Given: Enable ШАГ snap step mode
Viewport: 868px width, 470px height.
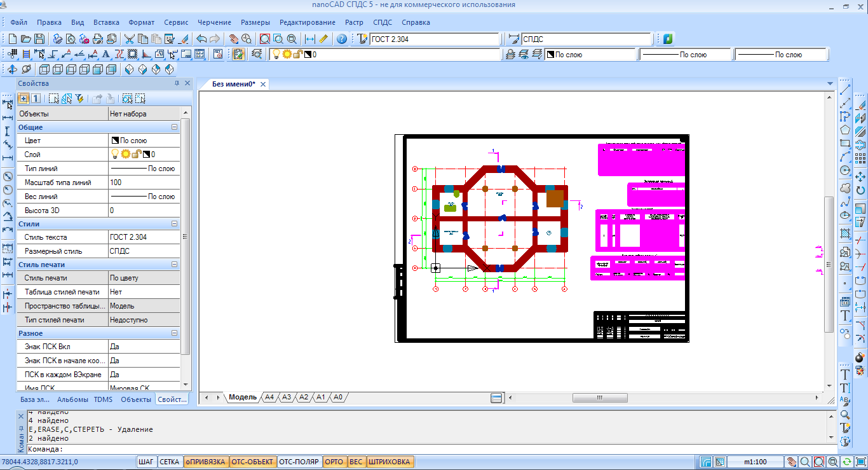Looking at the screenshot, I should (146, 462).
